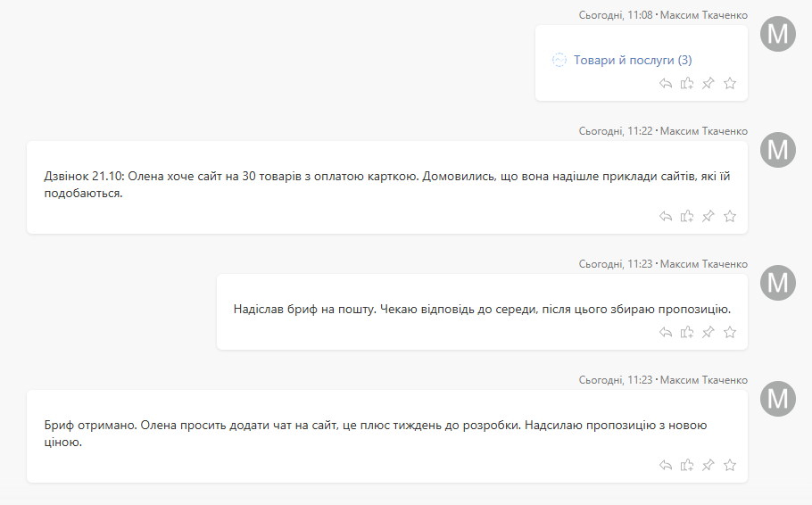Open author avatar of the "Бриф отримано" message

point(778,400)
